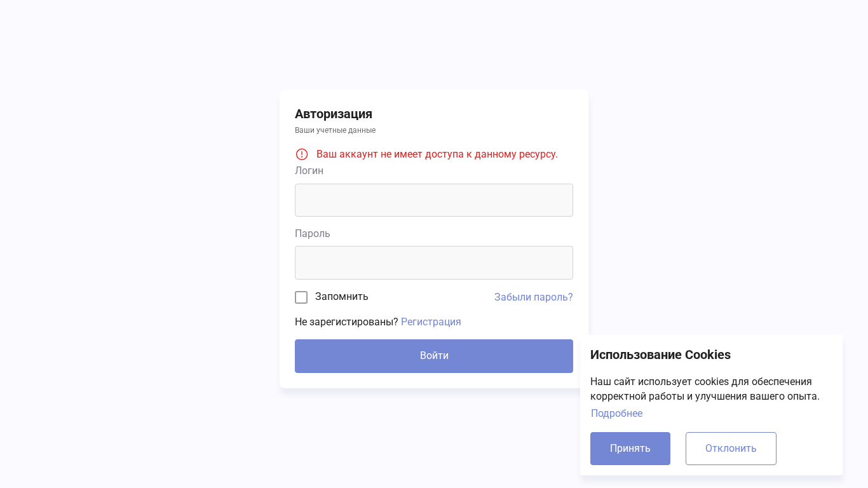Screen dimensions: 868x488
Task: Click the Не зарегистированы? text
Action: tap(346, 322)
